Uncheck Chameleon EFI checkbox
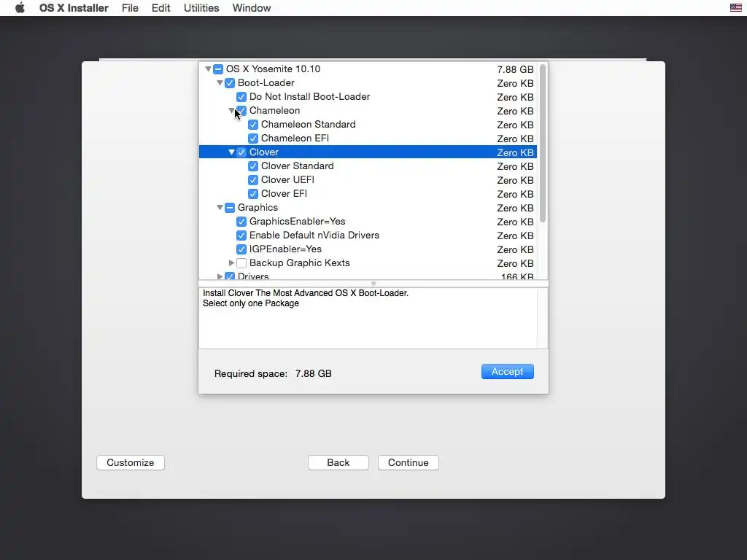The height and width of the screenshot is (560, 747). (x=253, y=138)
